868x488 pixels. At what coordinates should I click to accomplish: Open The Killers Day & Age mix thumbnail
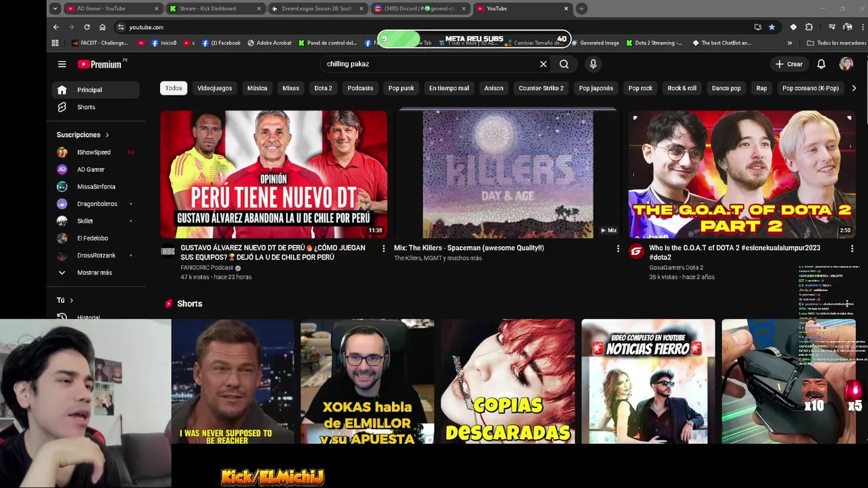[x=508, y=174]
